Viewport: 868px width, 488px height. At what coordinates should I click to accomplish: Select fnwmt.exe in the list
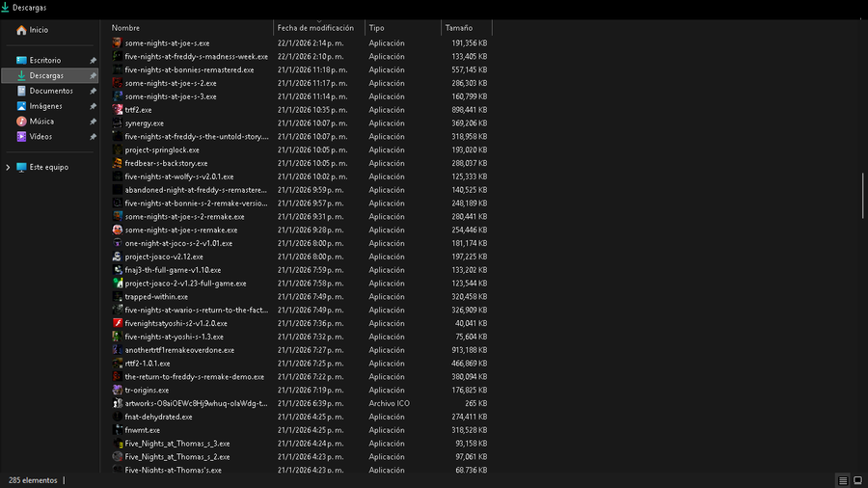coord(143,430)
